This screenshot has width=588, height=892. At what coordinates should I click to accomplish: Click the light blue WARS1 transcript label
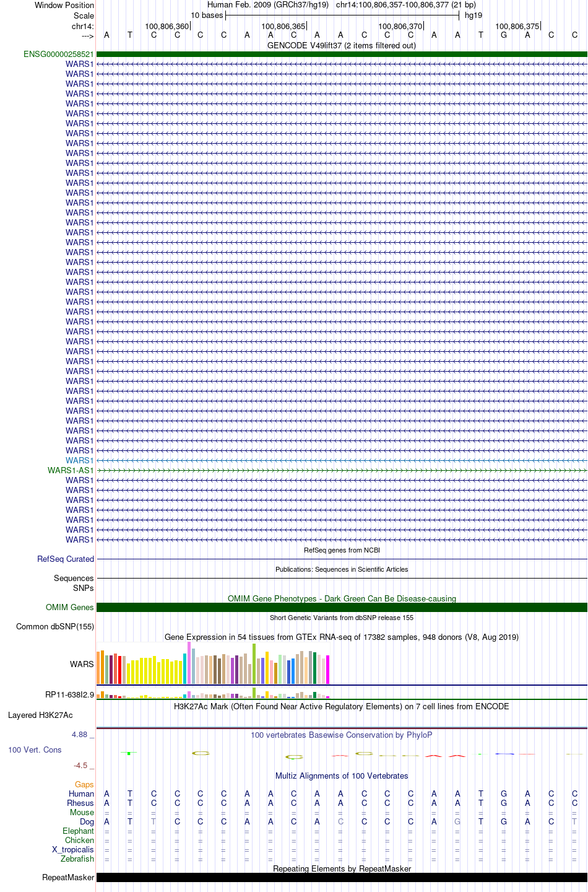(x=80, y=460)
